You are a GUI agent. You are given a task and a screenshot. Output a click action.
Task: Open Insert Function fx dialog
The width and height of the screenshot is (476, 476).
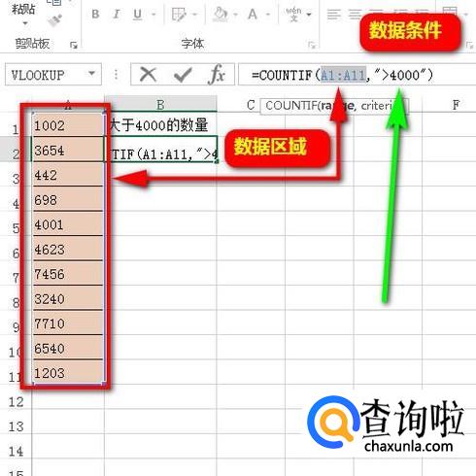click(x=217, y=75)
